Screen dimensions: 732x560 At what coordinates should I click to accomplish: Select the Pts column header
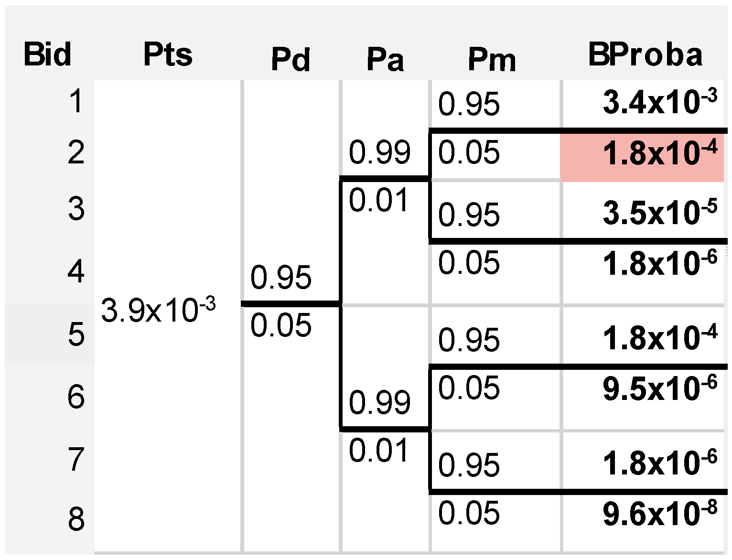pos(168,54)
